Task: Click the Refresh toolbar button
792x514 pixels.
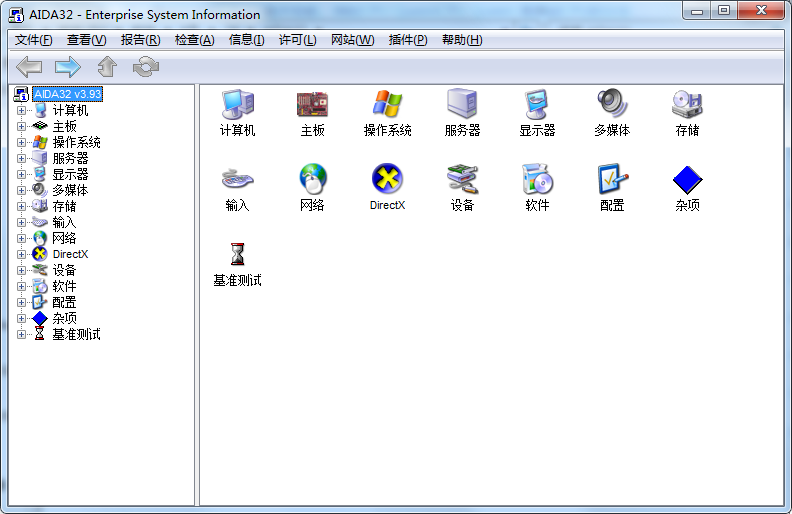Action: [x=146, y=67]
